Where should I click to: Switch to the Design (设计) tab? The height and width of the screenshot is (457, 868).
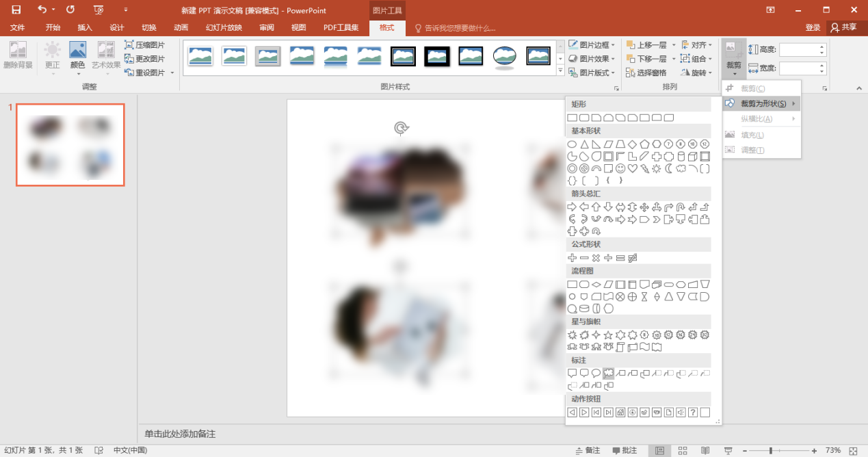[117, 28]
